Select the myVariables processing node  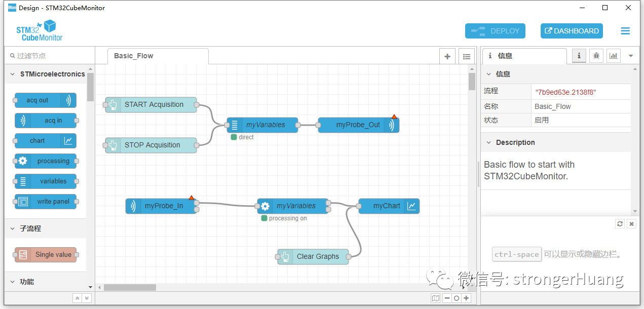[x=293, y=206]
